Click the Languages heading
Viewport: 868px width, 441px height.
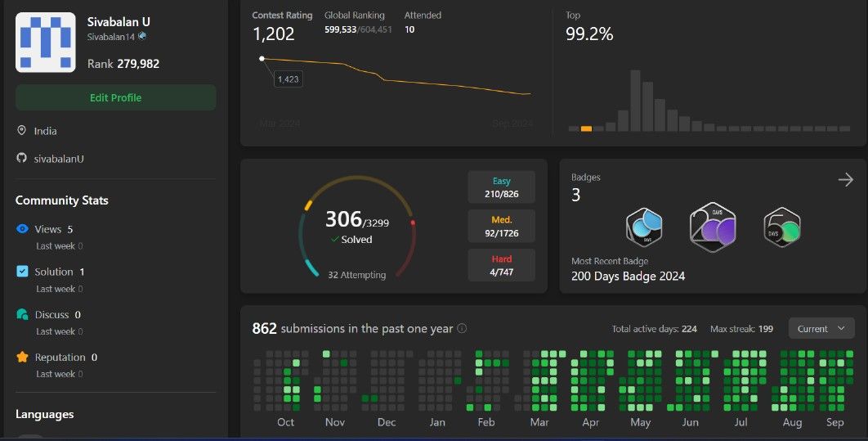pyautogui.click(x=45, y=414)
